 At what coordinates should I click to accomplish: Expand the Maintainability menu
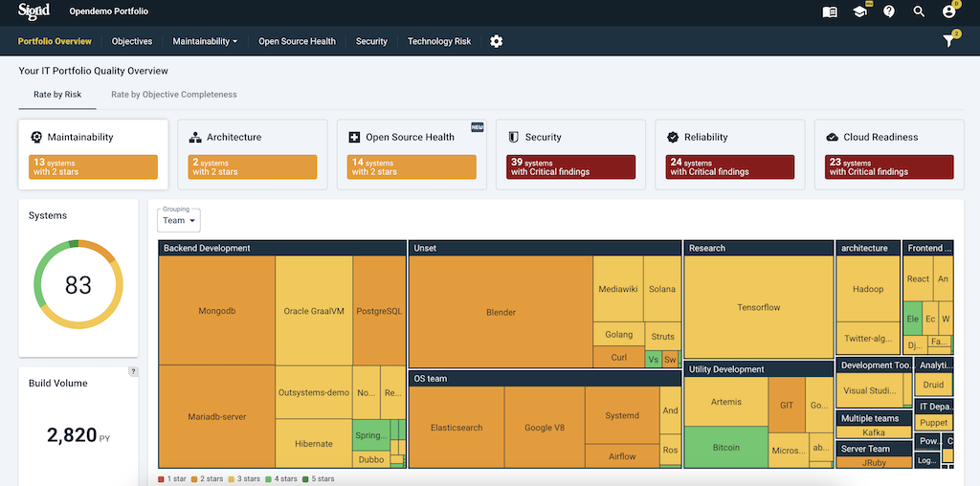coord(205,41)
